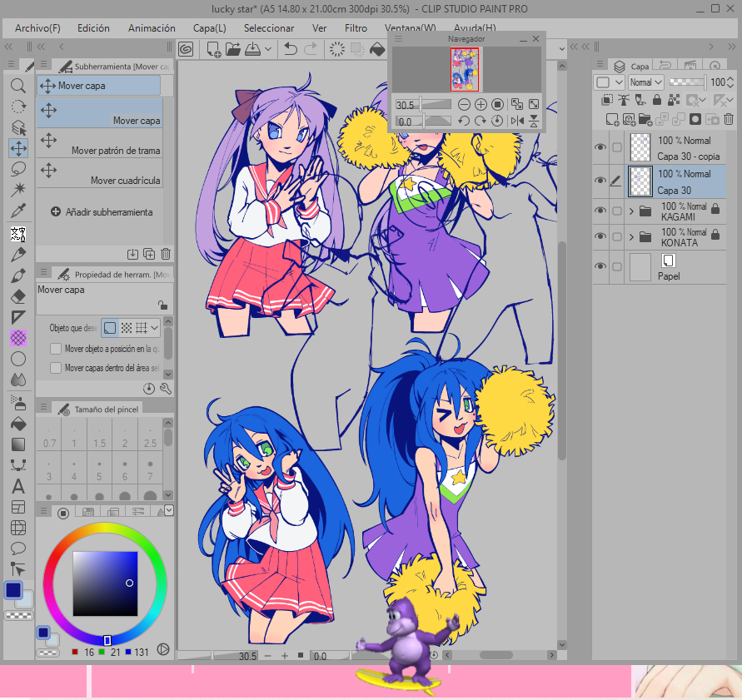Viewport: 742px width, 700px height.
Task: Click the layer opacity slider
Action: pos(688,82)
